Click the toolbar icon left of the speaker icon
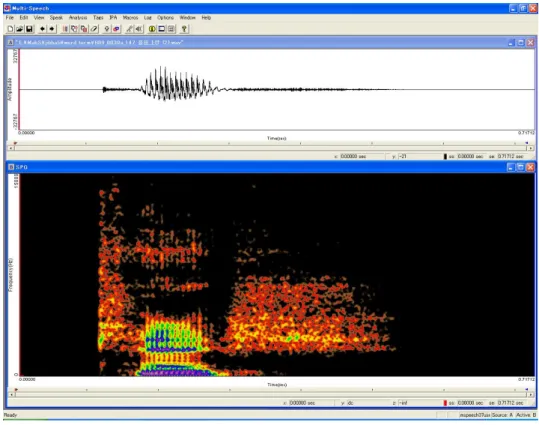Viewport: 539px width, 425px height. 129,29
